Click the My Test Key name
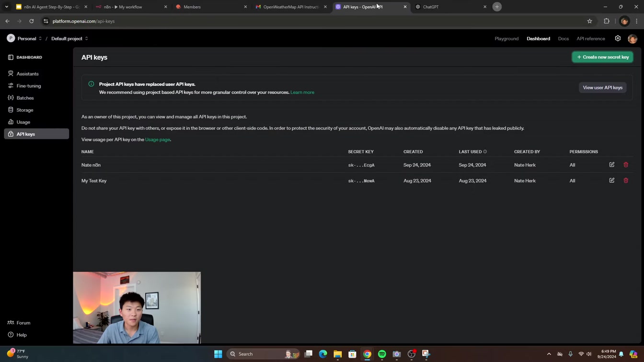This screenshot has height=362, width=644. click(x=94, y=181)
